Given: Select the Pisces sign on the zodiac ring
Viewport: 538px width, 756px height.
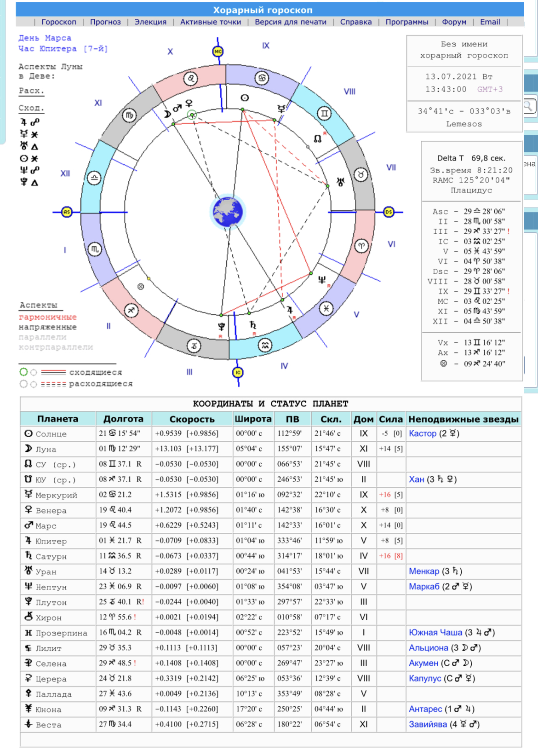Looking at the screenshot, I should pos(326,308).
